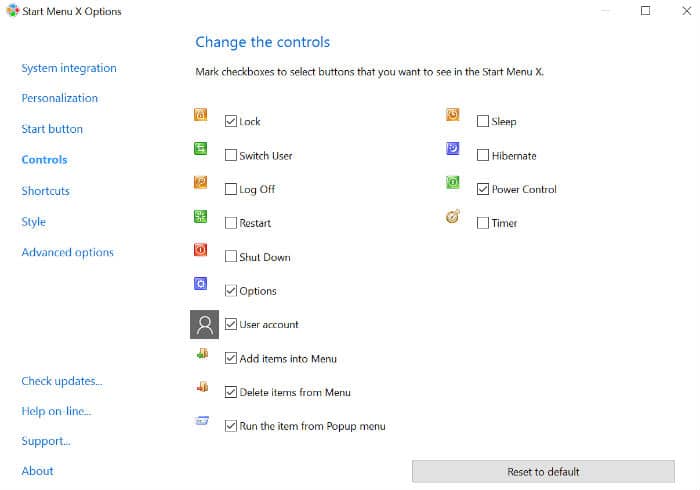Click the orange Sleep icon
Viewport: 700px width, 490px height.
pos(453,115)
